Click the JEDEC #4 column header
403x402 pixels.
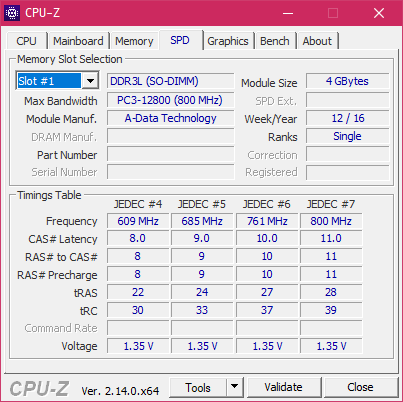click(138, 204)
